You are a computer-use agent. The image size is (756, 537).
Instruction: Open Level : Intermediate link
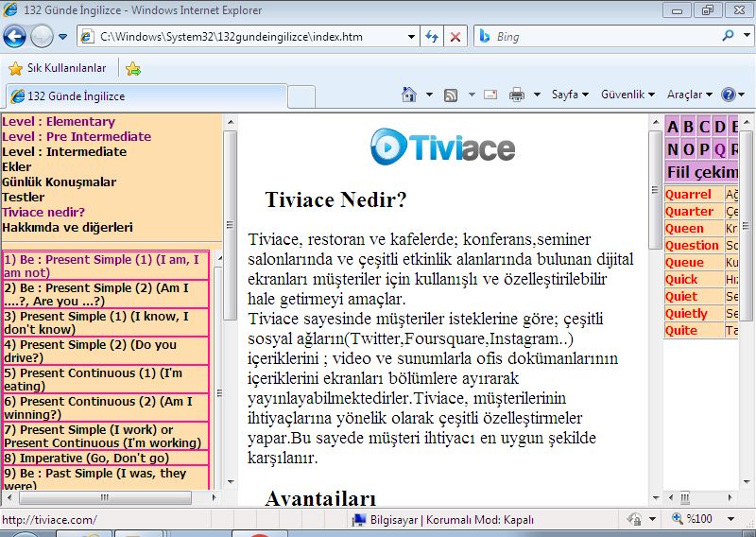click(x=64, y=151)
